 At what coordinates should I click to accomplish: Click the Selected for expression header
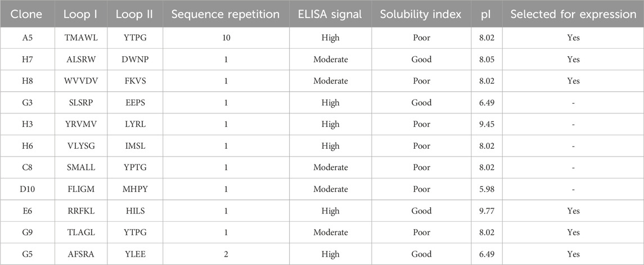coord(573,15)
